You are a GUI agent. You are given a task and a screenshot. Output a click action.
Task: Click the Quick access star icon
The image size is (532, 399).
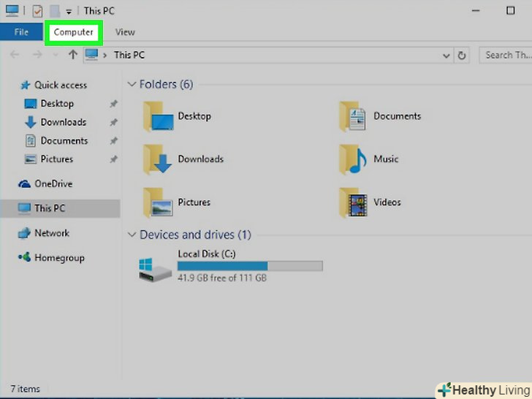[x=25, y=85]
